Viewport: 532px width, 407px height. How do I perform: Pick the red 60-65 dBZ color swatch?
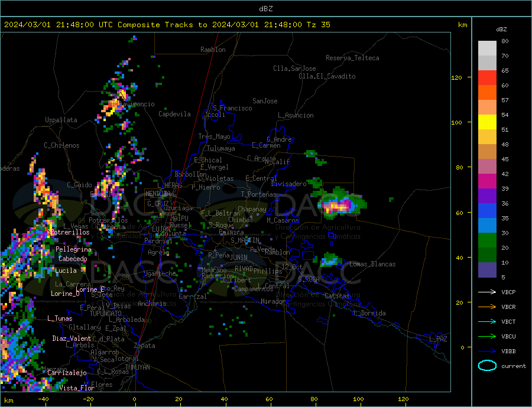click(487, 77)
